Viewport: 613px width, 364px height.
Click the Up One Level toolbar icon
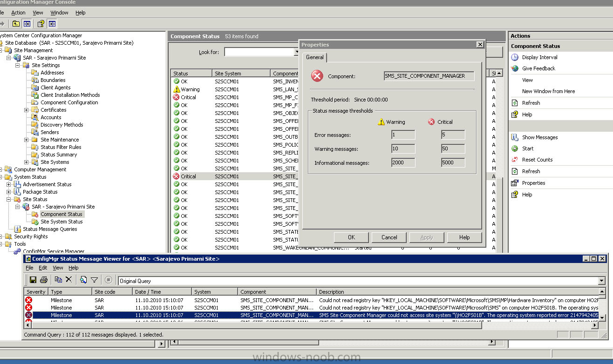[x=16, y=24]
